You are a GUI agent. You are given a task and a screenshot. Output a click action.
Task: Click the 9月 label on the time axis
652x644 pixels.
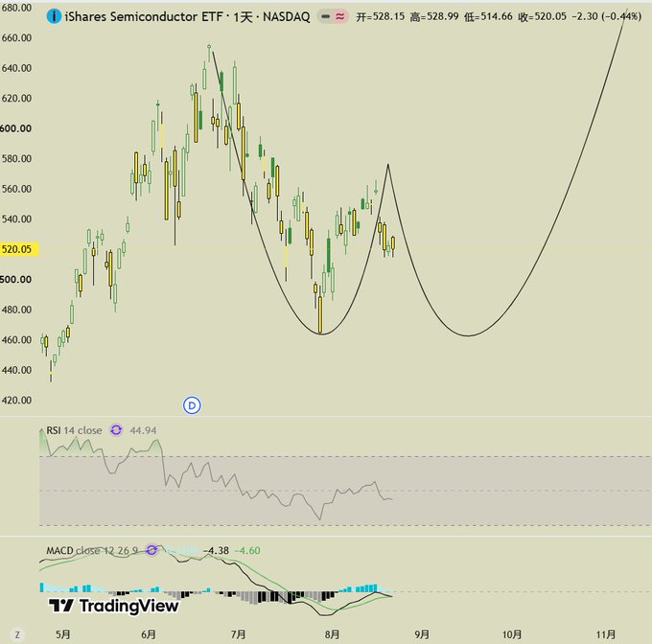422,634
